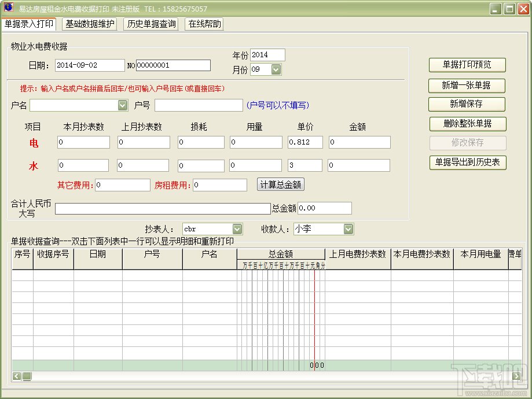Open the 历史单据查询 tab
Screen dimensions: 532x399
click(152, 24)
